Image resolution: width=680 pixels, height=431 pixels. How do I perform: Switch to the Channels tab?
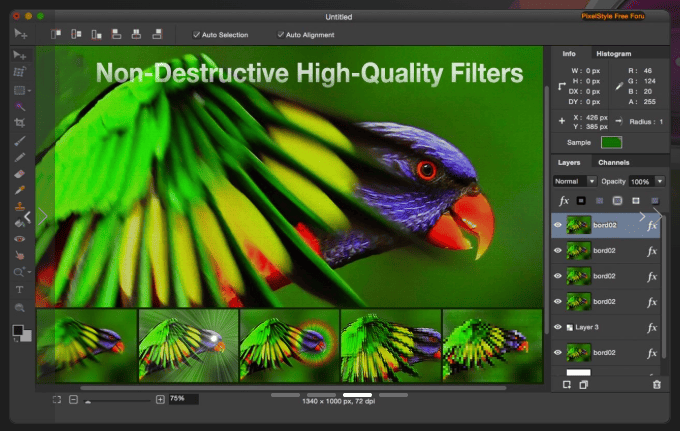[x=614, y=163]
